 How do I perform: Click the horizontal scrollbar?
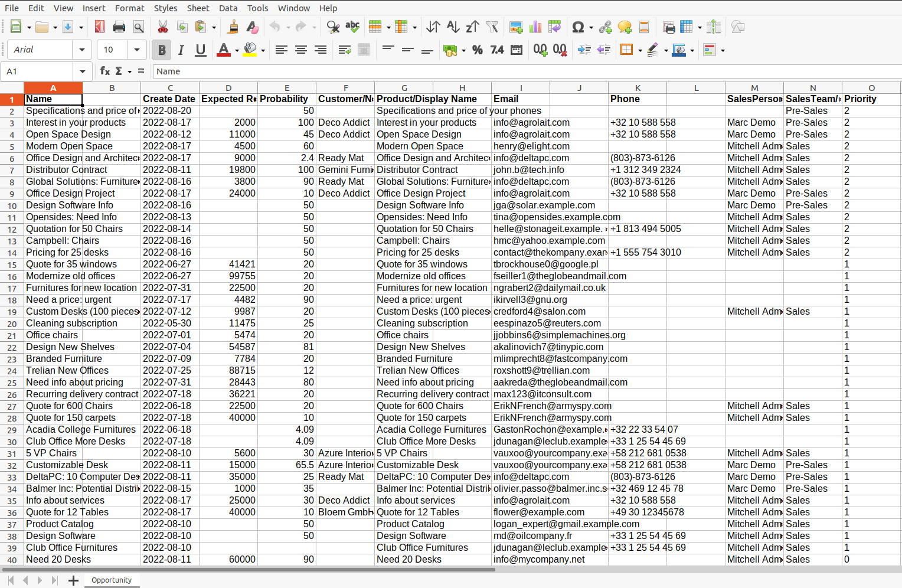click(248, 570)
